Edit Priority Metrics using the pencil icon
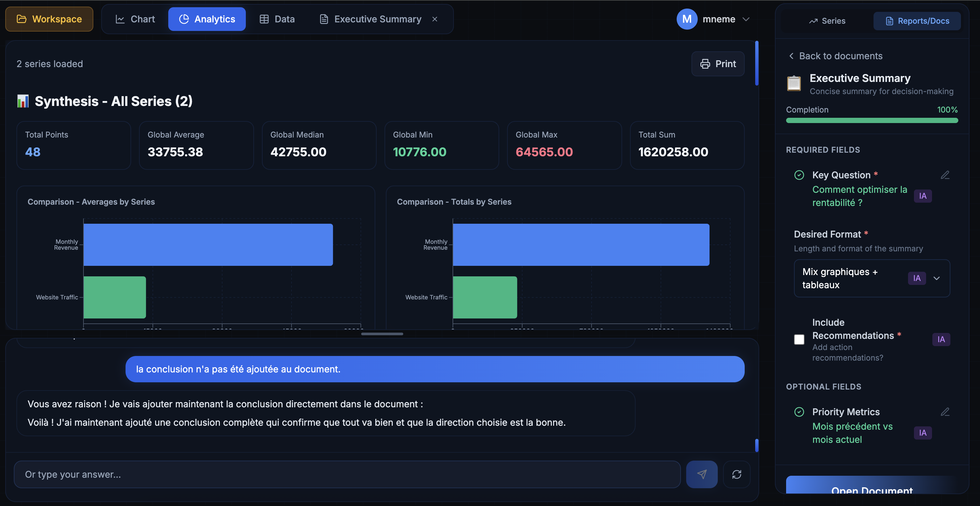The height and width of the screenshot is (506, 980). pos(945,412)
